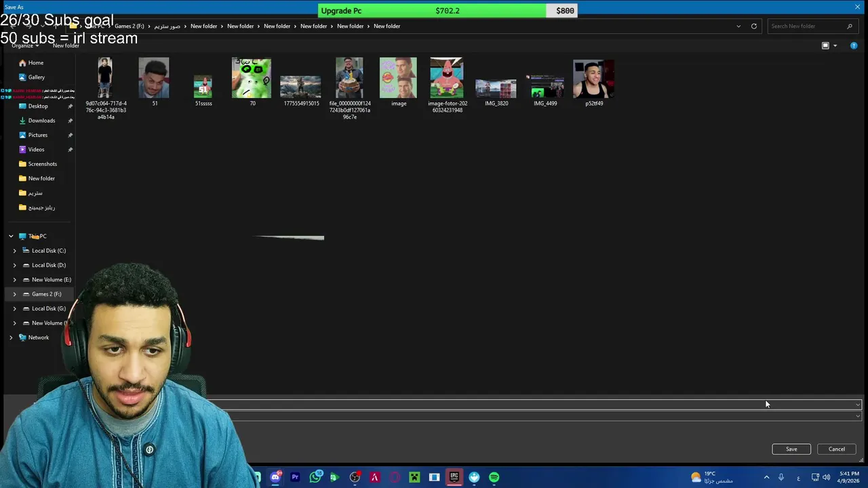This screenshot has width=868, height=488.
Task: Collapse the This PC tree node
Action: point(11,236)
